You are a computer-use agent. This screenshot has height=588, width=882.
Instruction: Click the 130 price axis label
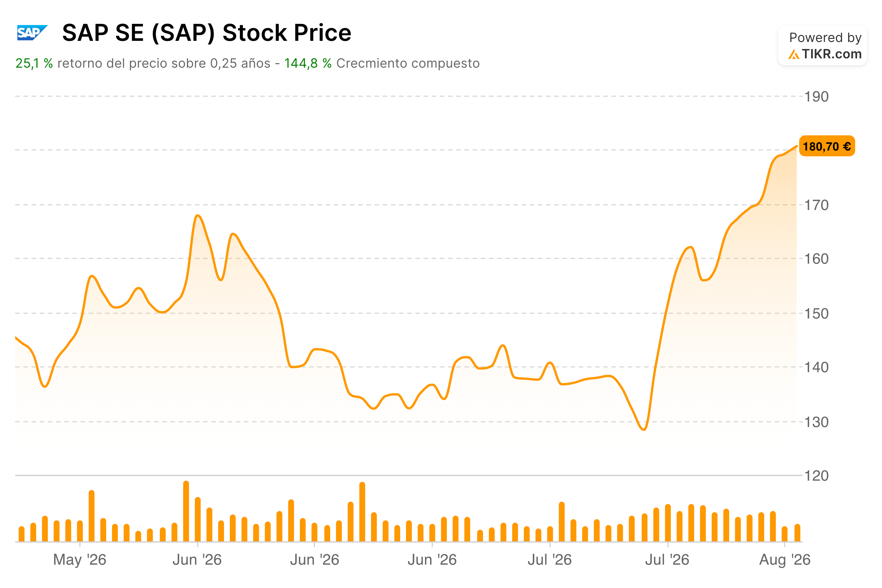pyautogui.click(x=816, y=422)
